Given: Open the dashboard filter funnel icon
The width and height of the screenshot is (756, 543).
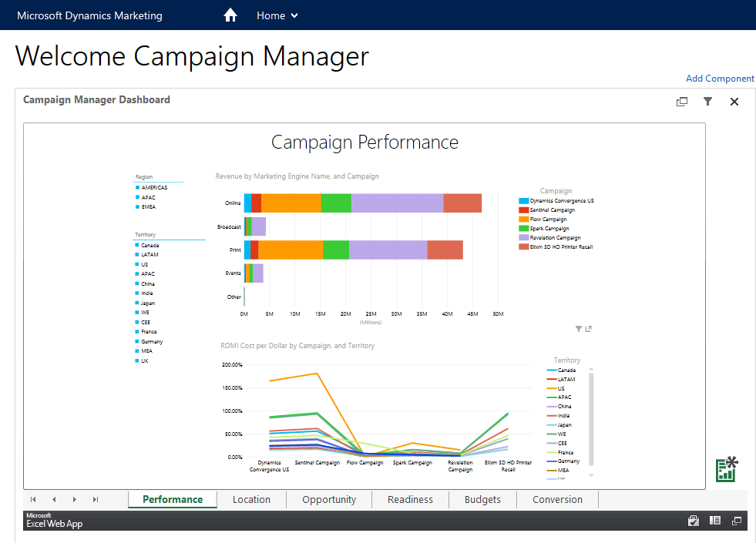Looking at the screenshot, I should [x=707, y=101].
